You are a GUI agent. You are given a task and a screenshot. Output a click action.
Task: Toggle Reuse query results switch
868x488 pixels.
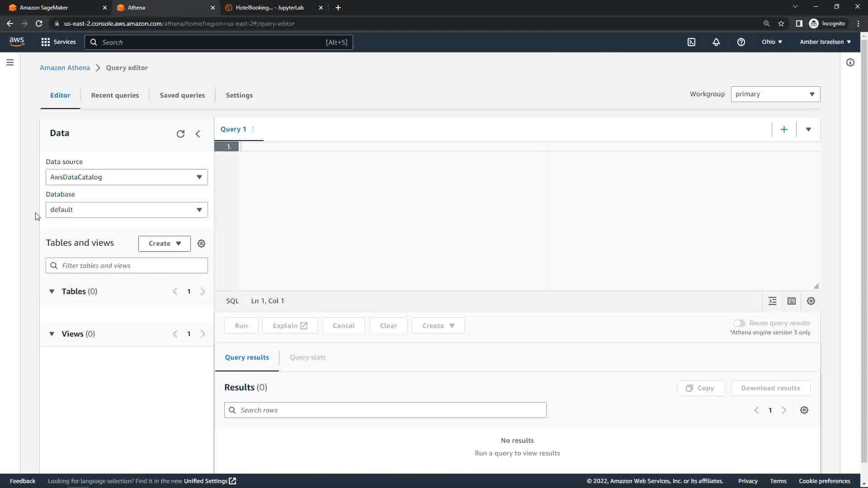[x=739, y=323]
